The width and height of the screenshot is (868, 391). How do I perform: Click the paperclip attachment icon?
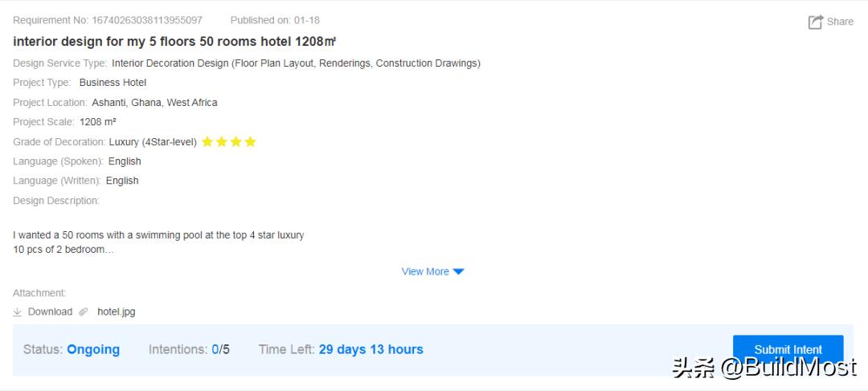coord(82,312)
